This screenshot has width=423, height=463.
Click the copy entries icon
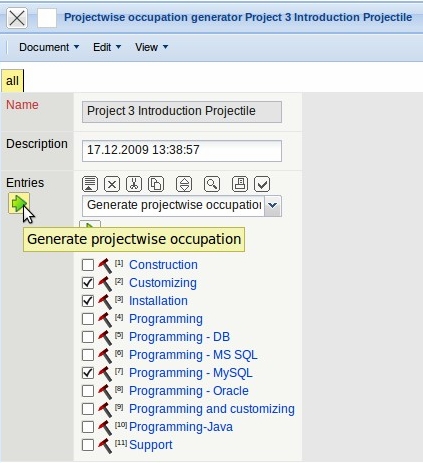[156, 184]
